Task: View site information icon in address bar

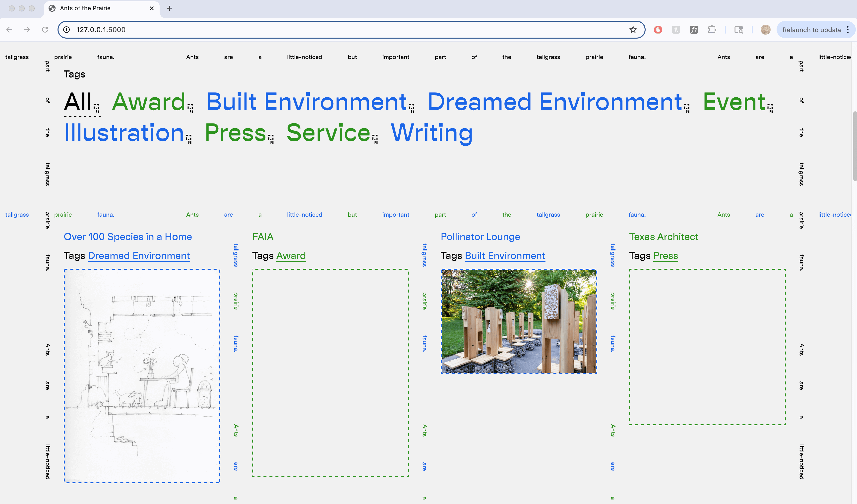Action: coord(67,30)
